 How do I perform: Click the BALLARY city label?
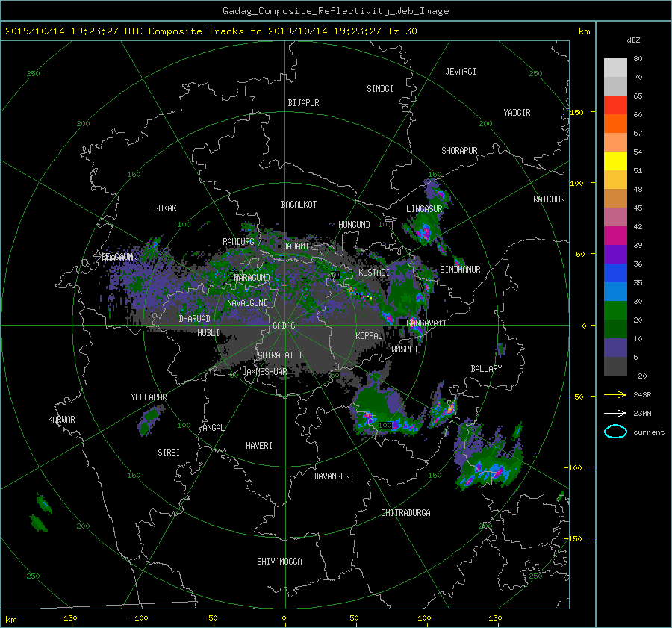(486, 369)
